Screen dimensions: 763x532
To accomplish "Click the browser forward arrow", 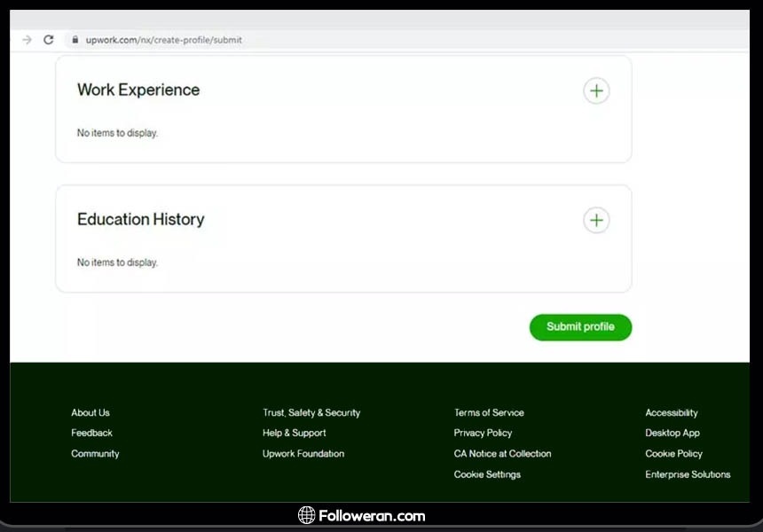I will pyautogui.click(x=27, y=40).
